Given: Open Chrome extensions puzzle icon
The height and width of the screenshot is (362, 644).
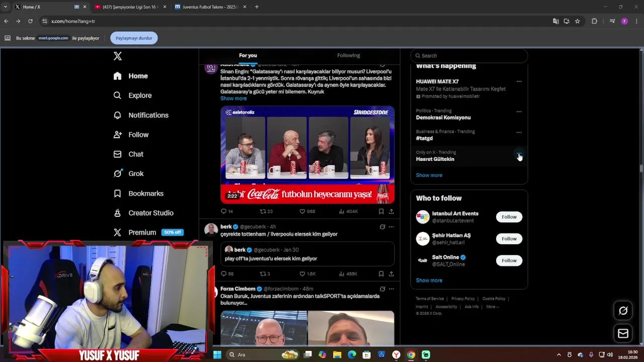Looking at the screenshot, I should (x=594, y=21).
